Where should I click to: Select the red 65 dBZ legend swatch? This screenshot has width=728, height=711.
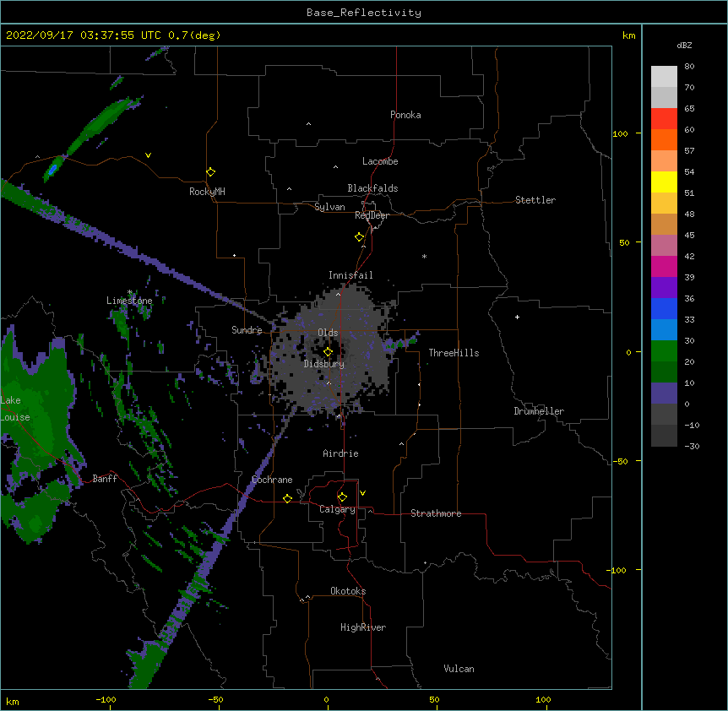click(664, 118)
